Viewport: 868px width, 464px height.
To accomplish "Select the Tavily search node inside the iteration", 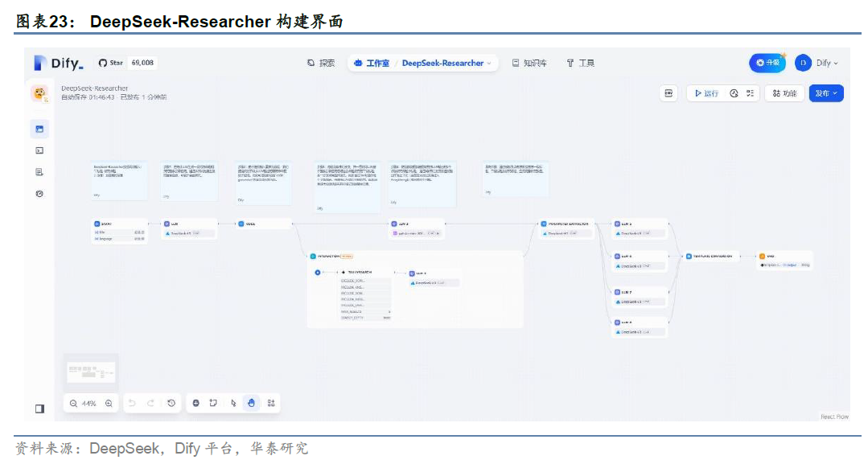I will [365, 294].
